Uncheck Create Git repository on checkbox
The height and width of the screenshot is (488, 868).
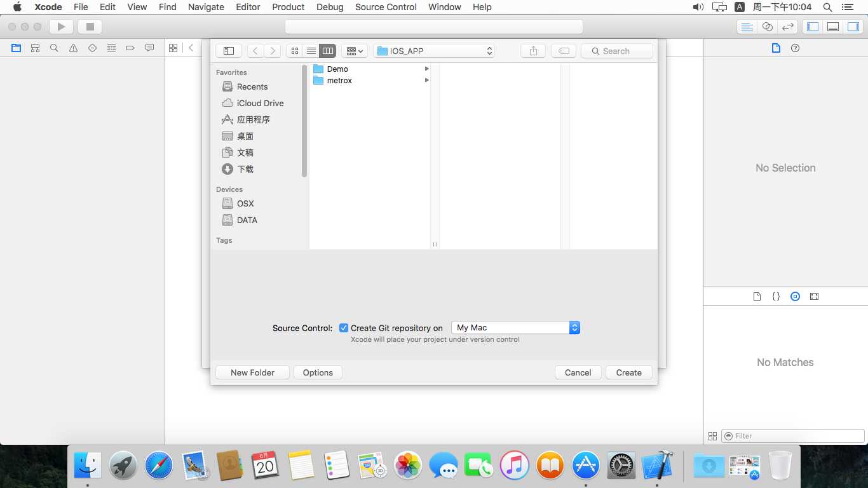pyautogui.click(x=344, y=328)
